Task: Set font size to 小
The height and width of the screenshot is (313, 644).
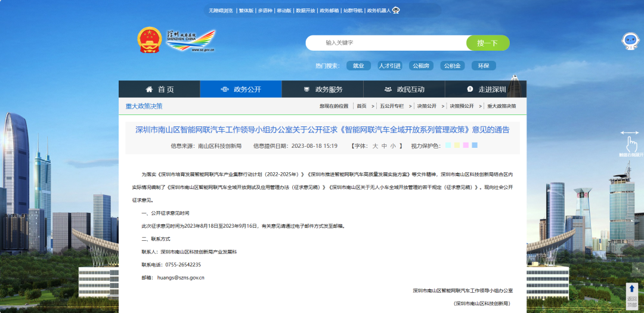Action: tap(393, 146)
